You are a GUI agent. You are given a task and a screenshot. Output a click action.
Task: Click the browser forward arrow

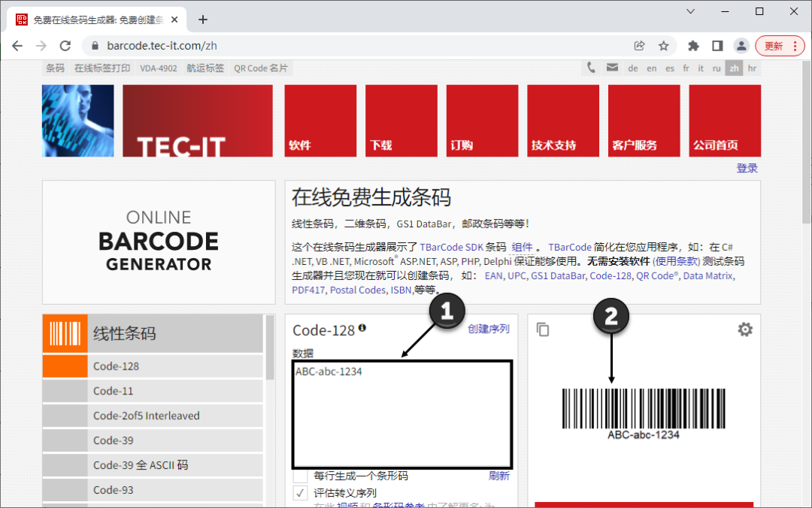click(41, 46)
